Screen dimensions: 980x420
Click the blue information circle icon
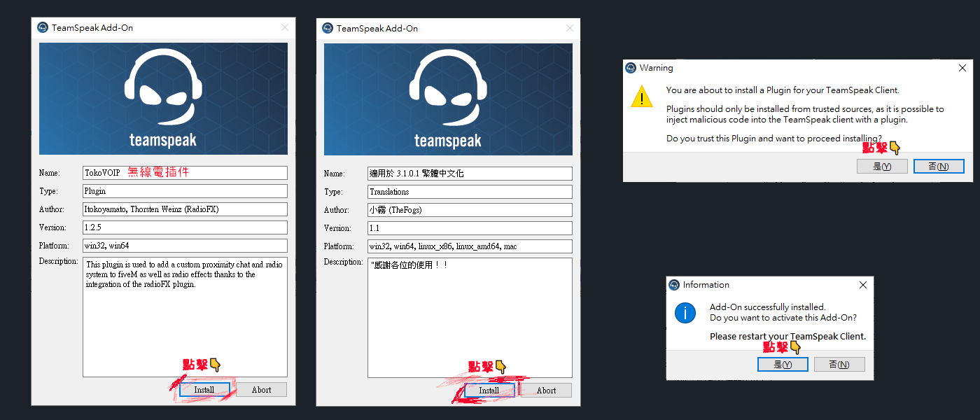click(685, 313)
